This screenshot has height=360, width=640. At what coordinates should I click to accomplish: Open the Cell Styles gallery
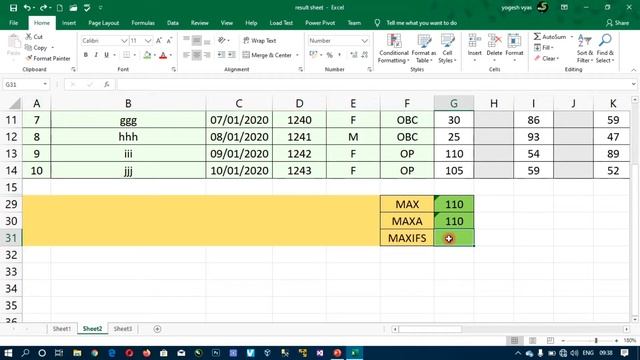pos(447,49)
